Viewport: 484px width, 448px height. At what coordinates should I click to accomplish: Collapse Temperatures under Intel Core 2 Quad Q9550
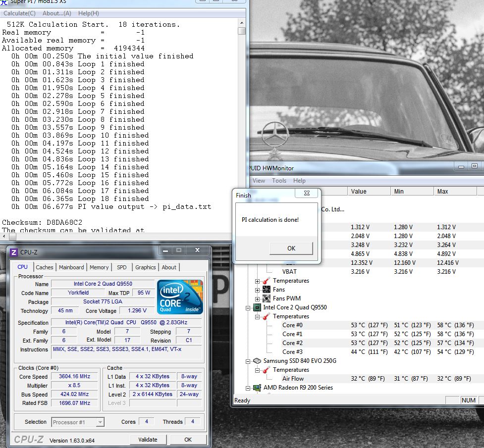click(257, 317)
